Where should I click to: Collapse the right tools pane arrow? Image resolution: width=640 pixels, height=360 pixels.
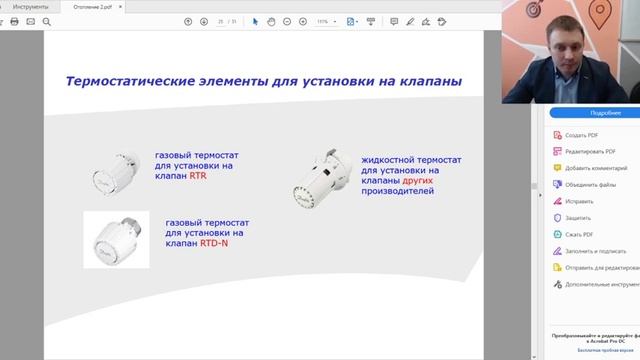tap(540, 195)
